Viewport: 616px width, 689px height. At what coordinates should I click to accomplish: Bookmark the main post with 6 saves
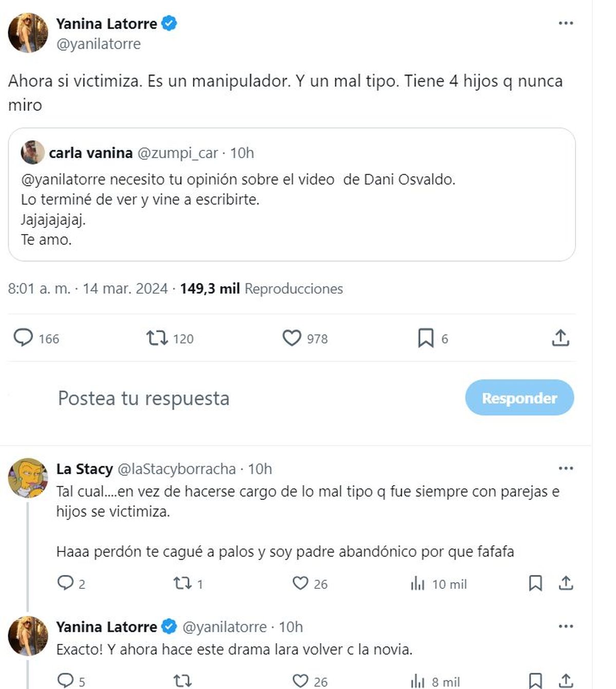(426, 338)
